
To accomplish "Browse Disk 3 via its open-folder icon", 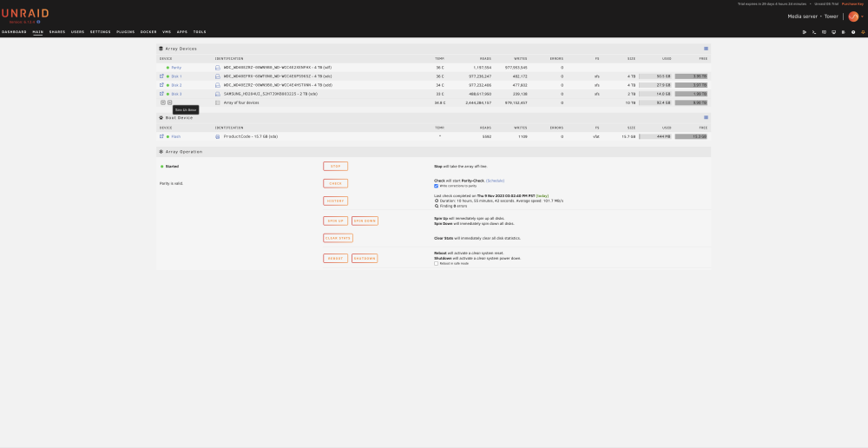I will pos(161,94).
